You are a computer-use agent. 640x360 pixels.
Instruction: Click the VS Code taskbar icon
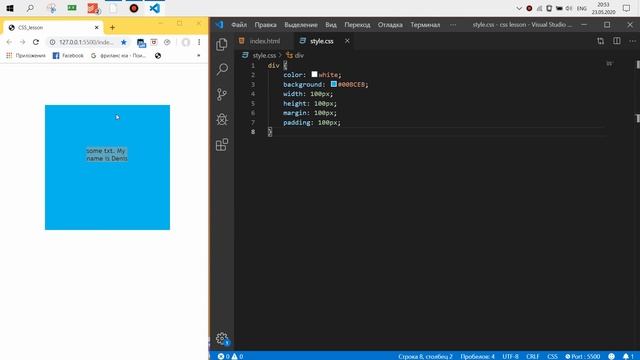(155, 8)
